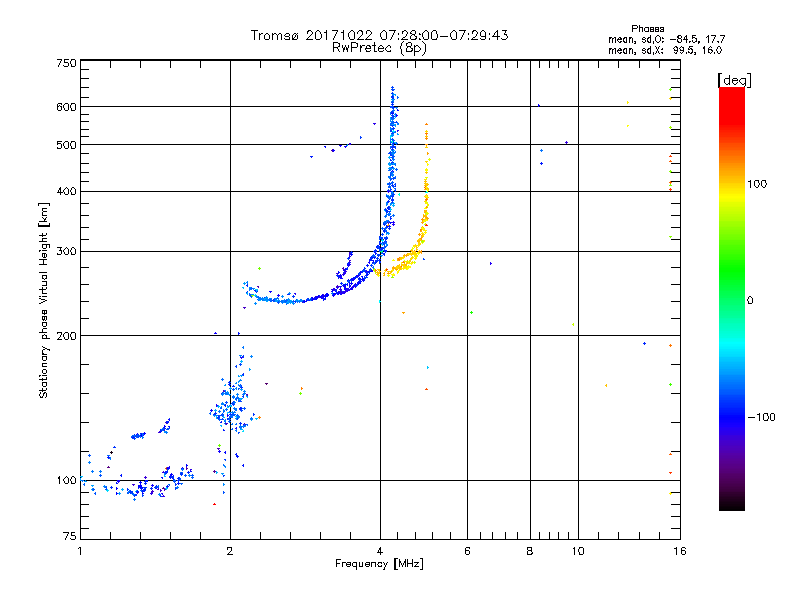This screenshot has width=800, height=600.
Task: Select the 'mean, sd,O: -84.5, 17.7' line
Action: click(666, 39)
